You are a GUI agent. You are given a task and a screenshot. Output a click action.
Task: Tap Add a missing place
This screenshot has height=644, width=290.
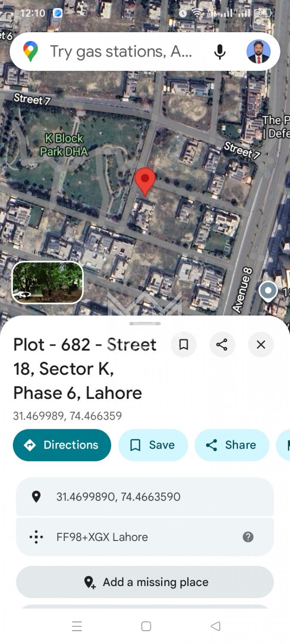(145, 582)
